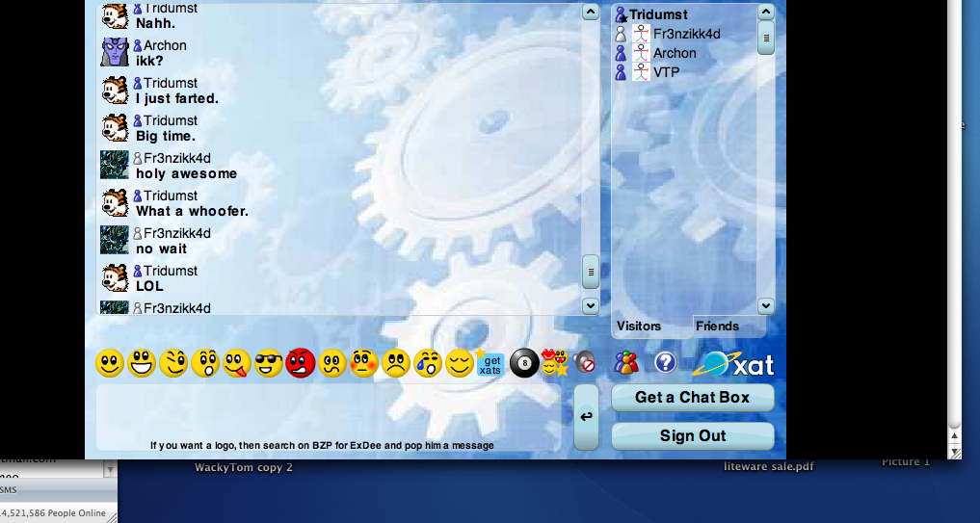The height and width of the screenshot is (523, 980).
Task: Click the chat message input box
Action: click(x=329, y=417)
